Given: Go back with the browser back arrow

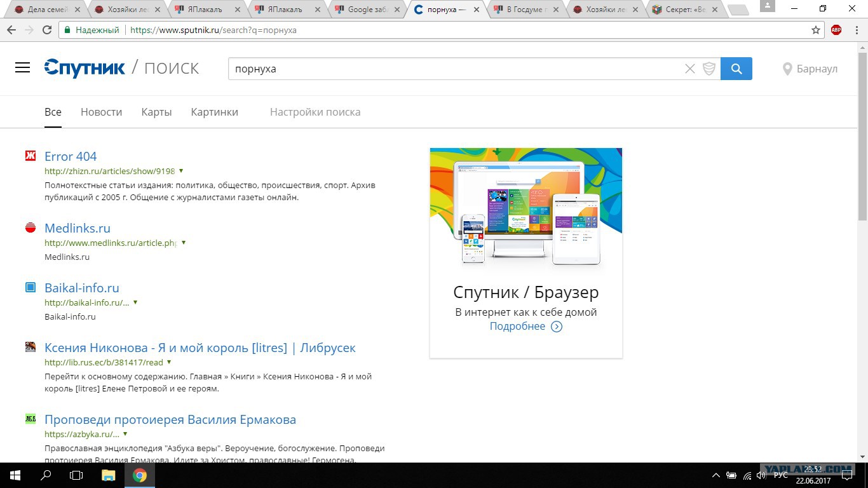Looking at the screenshot, I should (11, 30).
